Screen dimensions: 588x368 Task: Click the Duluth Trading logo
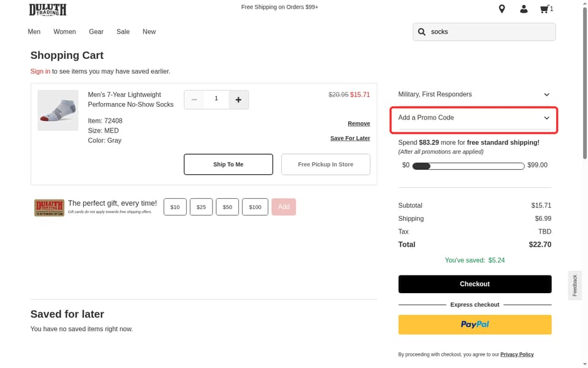pyautogui.click(x=48, y=10)
